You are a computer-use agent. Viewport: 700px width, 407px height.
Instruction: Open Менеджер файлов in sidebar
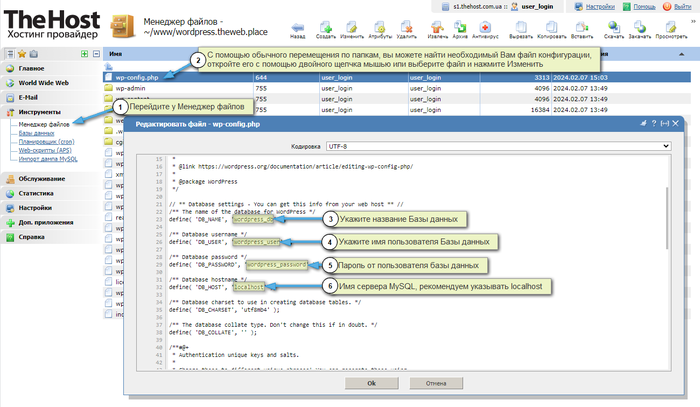pos(44,125)
